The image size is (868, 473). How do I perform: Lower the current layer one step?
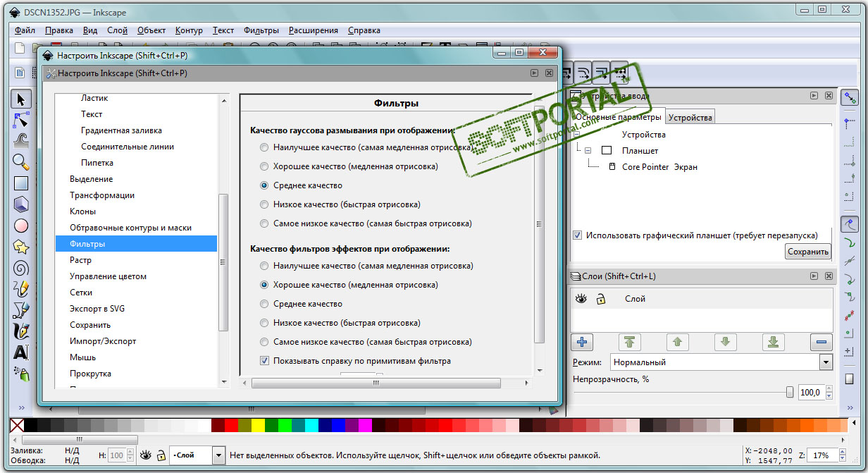click(725, 342)
